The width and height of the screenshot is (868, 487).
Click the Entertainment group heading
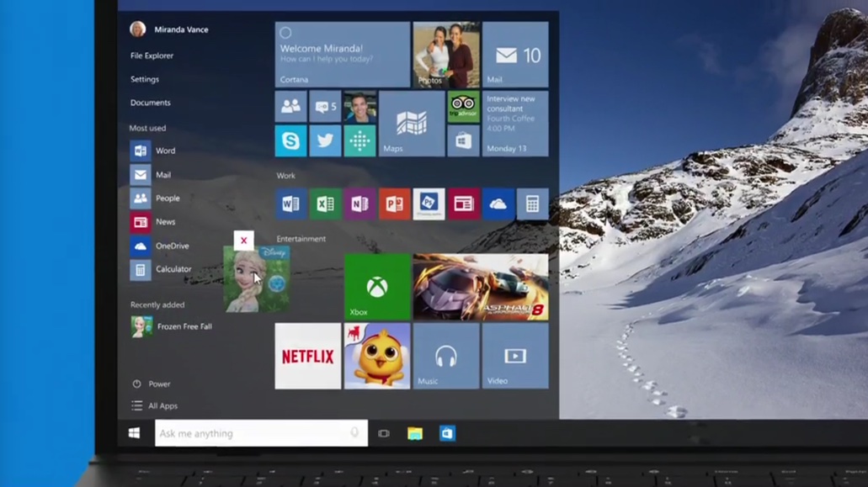point(301,239)
